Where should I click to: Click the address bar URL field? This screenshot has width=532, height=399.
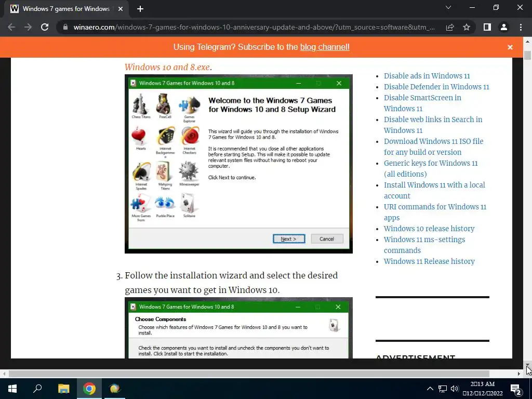point(254,27)
